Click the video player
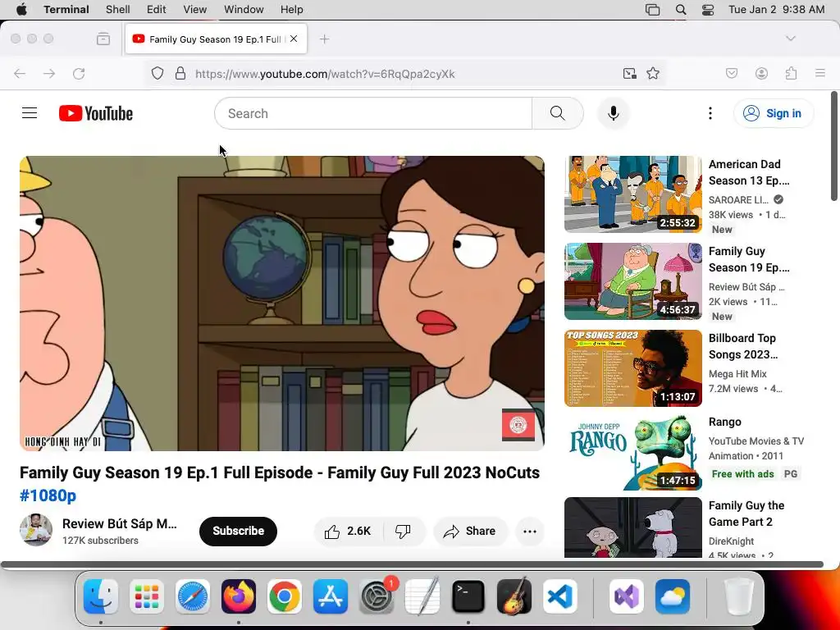The image size is (840, 630). pos(282,304)
